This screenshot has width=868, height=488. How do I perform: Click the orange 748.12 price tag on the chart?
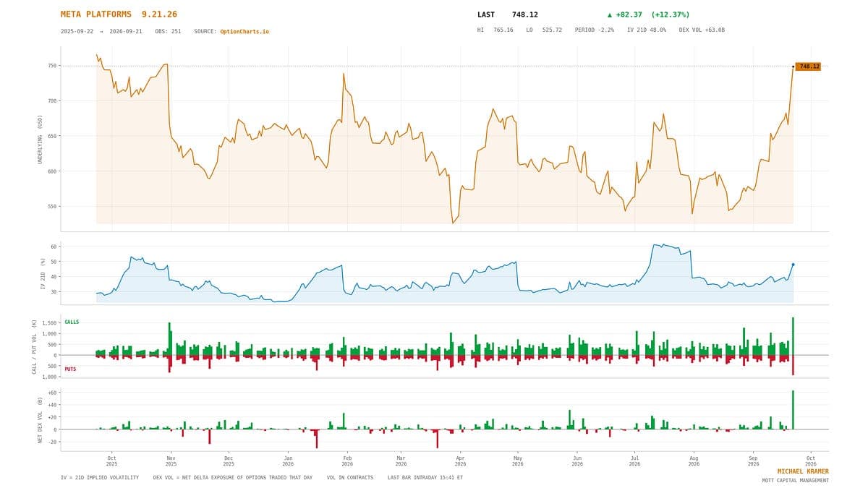click(x=808, y=67)
